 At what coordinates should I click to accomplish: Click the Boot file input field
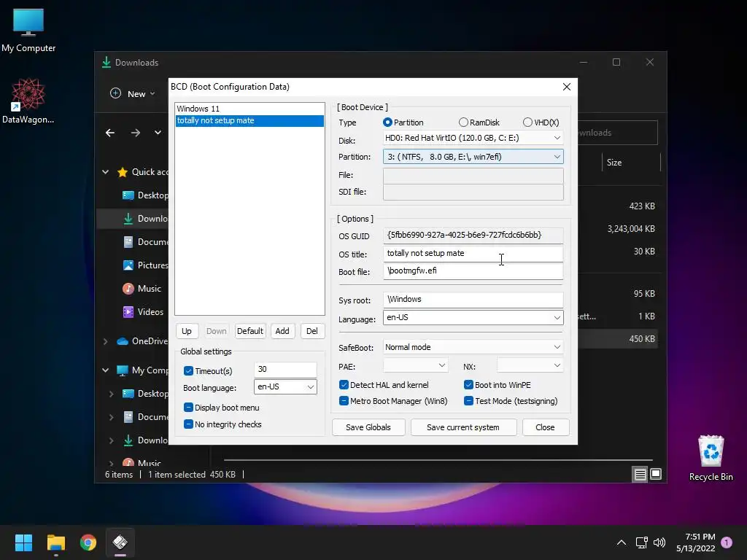473,271
